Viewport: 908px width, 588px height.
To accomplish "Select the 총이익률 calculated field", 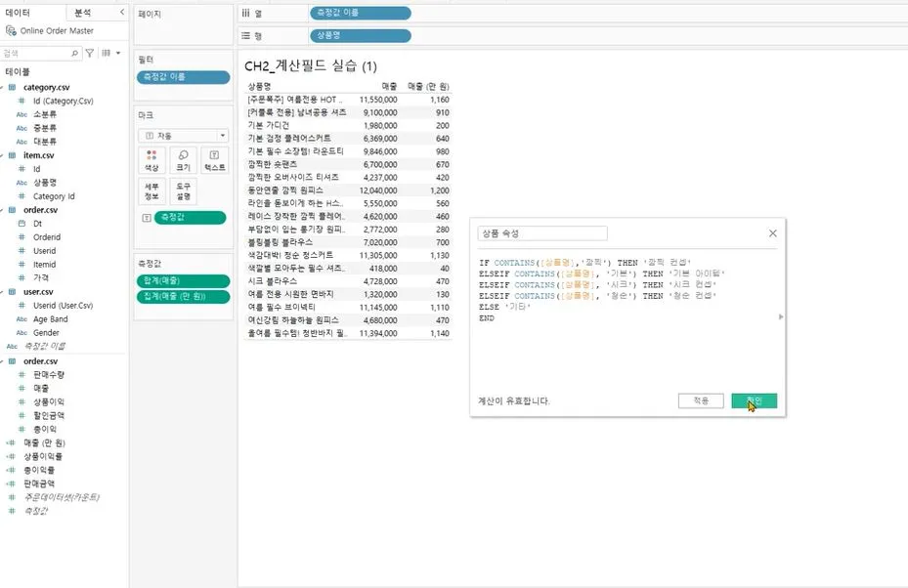I will click(39, 470).
